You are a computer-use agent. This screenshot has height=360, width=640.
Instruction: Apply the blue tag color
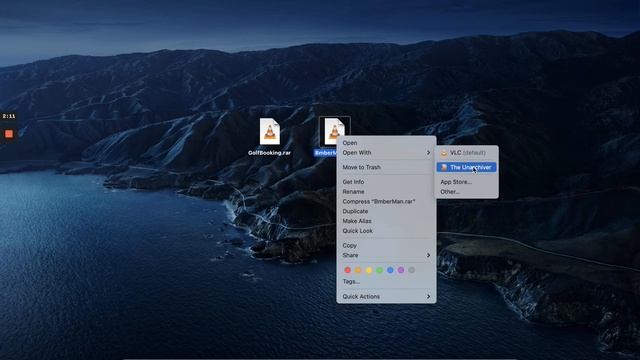[x=390, y=270]
